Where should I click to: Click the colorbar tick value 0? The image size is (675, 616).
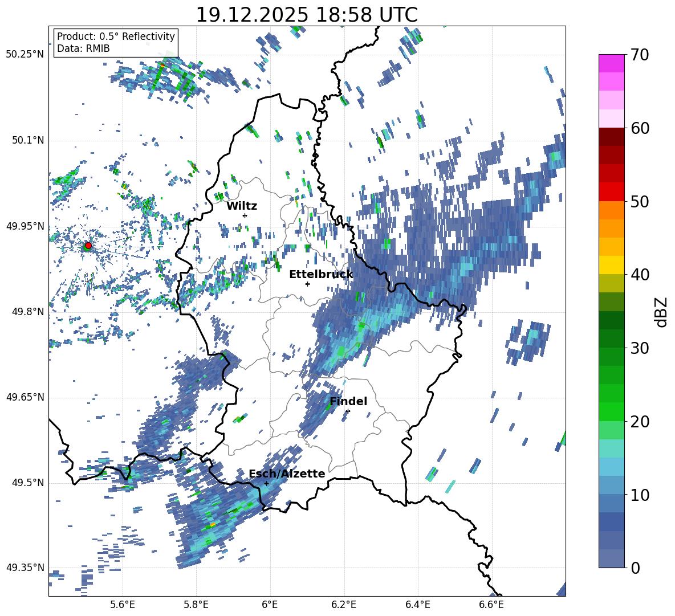point(635,568)
